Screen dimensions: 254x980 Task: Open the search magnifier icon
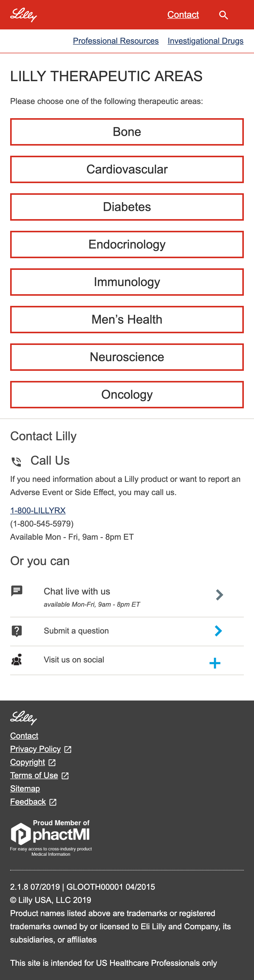tap(224, 15)
